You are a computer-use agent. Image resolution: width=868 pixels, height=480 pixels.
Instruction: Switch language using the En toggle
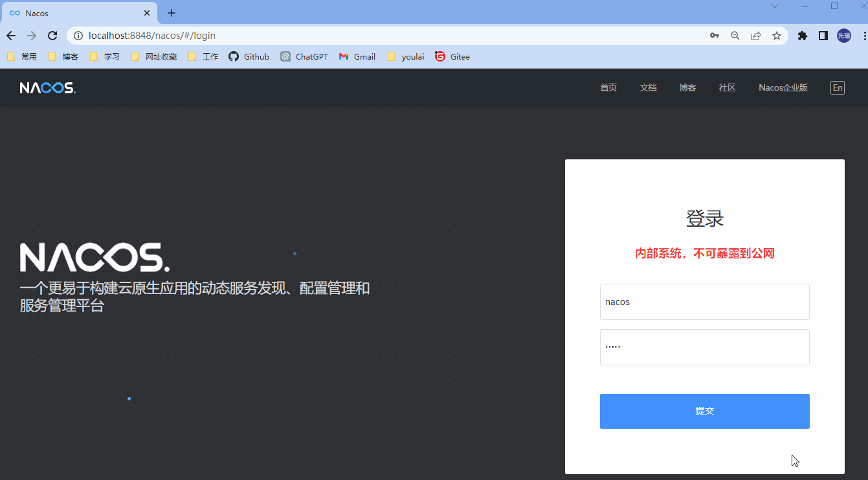coord(837,87)
